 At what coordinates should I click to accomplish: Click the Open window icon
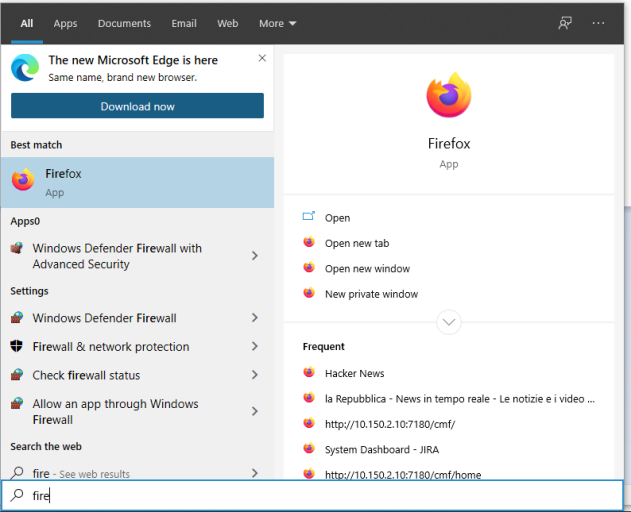click(x=309, y=216)
